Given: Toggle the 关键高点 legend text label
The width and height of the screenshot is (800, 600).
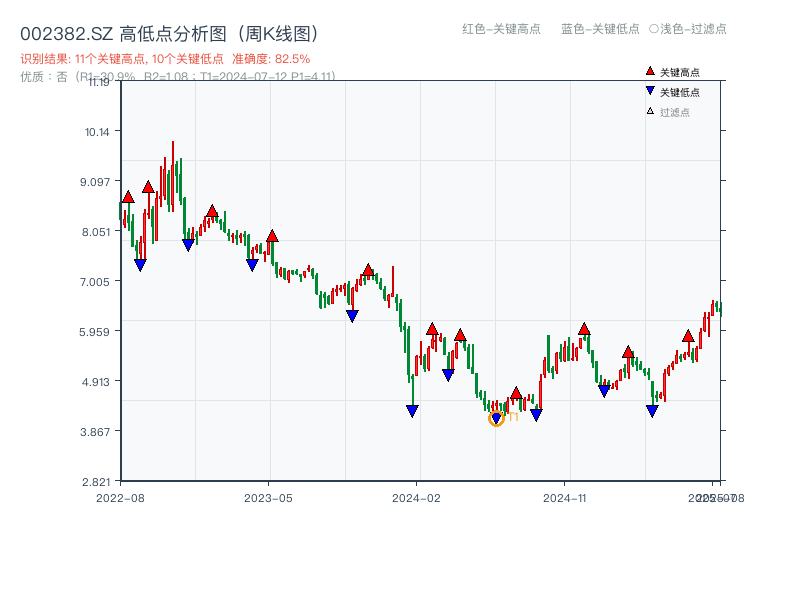Looking at the screenshot, I should coord(680,72).
